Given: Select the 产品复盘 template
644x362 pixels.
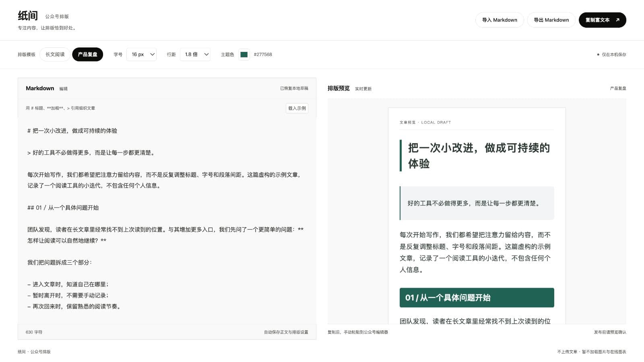Looking at the screenshot, I should tap(87, 54).
